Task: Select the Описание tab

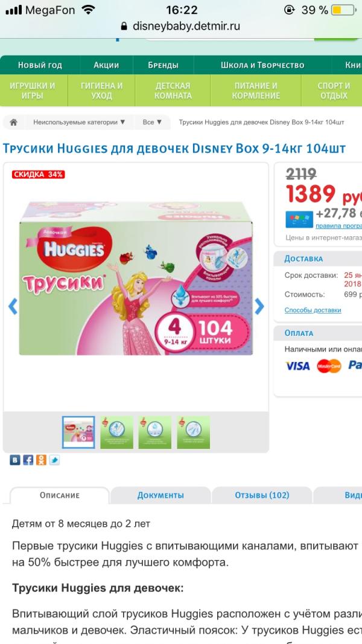Action: [60, 495]
